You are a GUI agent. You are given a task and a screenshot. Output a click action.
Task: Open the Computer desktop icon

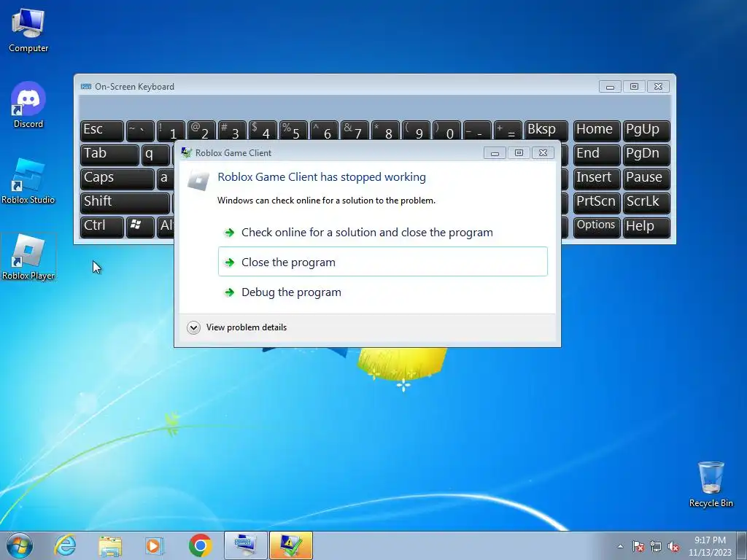coord(28,30)
